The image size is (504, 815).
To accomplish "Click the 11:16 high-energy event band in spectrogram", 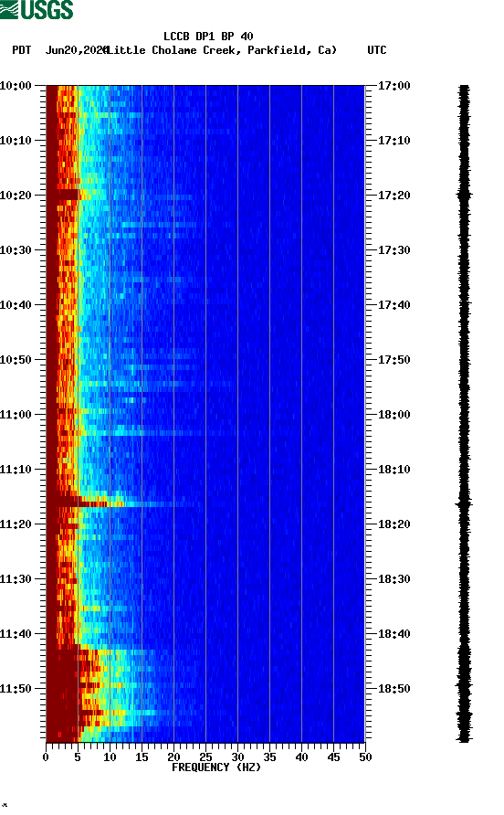I will coord(125,503).
